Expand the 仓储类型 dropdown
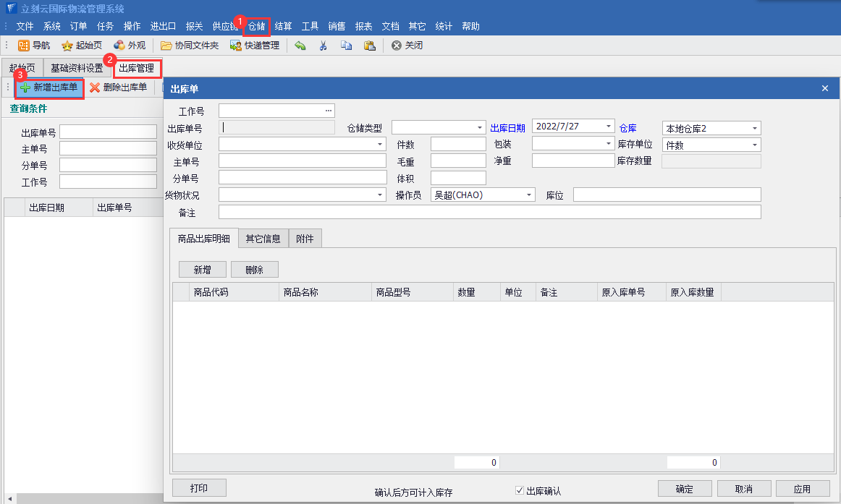 tap(480, 127)
